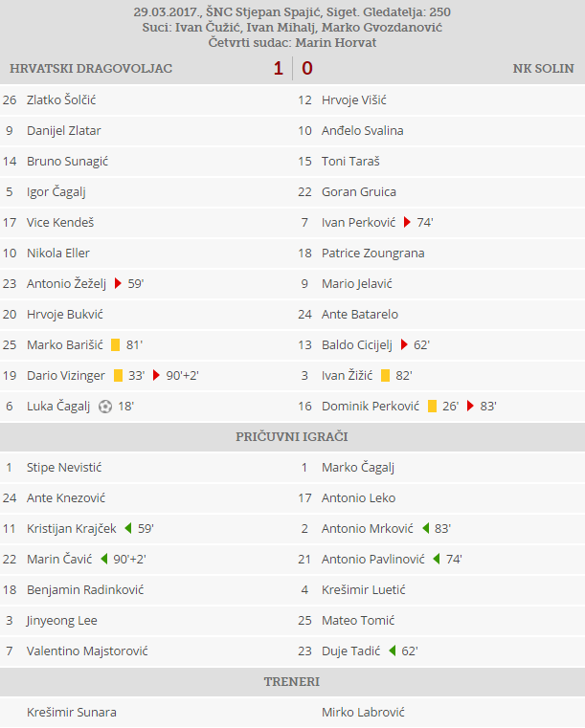Click the goal ball icon beside Luka Čagalj
This screenshot has width=585, height=728.
(105, 407)
